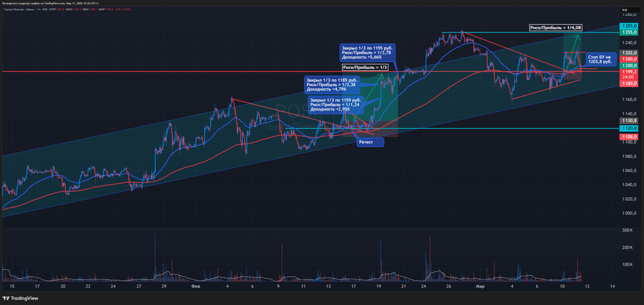The image size is (644, 305).
Task: Select the 'Стоп БУ на 1203,8 руб.' callout
Action: click(x=600, y=59)
